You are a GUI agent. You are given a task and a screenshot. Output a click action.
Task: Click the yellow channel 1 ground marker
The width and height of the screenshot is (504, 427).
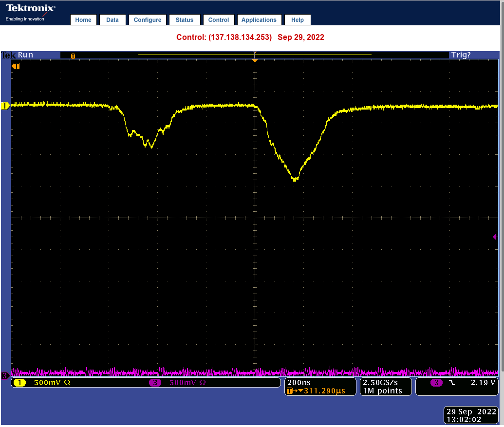pos(5,106)
